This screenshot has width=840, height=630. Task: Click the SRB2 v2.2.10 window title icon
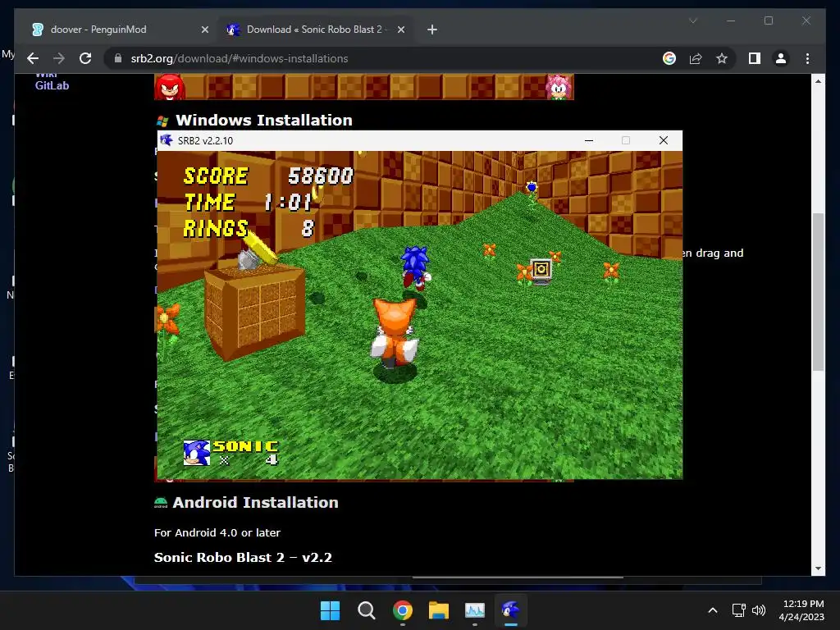point(167,140)
